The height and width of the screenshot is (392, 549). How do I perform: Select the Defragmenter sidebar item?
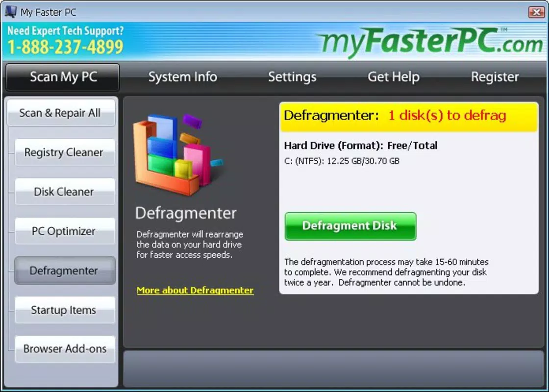click(65, 270)
